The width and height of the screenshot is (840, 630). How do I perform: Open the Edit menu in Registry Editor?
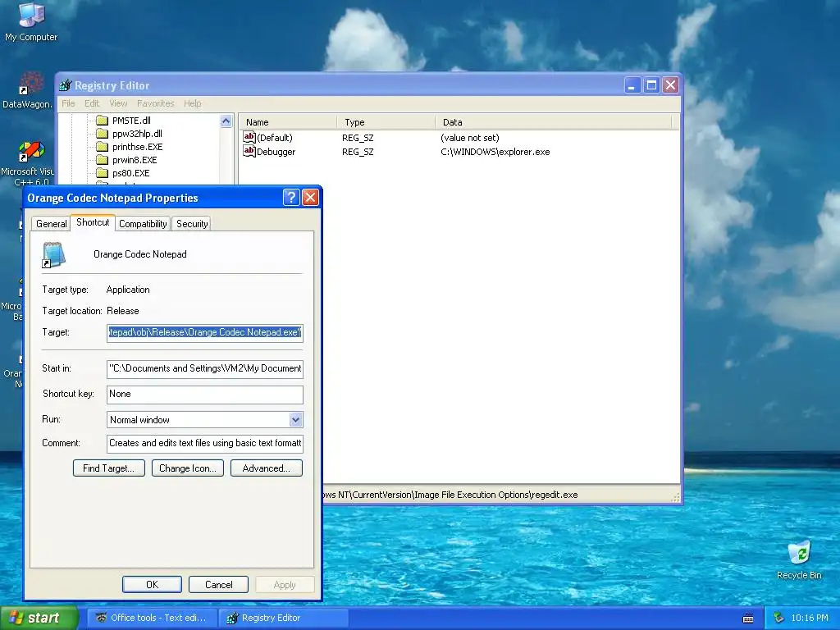92,103
